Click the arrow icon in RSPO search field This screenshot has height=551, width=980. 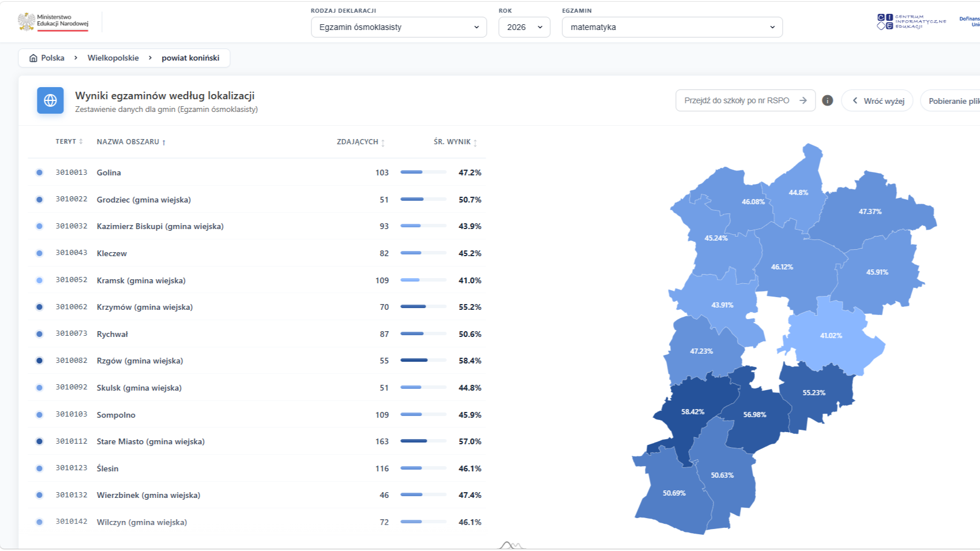tap(803, 100)
